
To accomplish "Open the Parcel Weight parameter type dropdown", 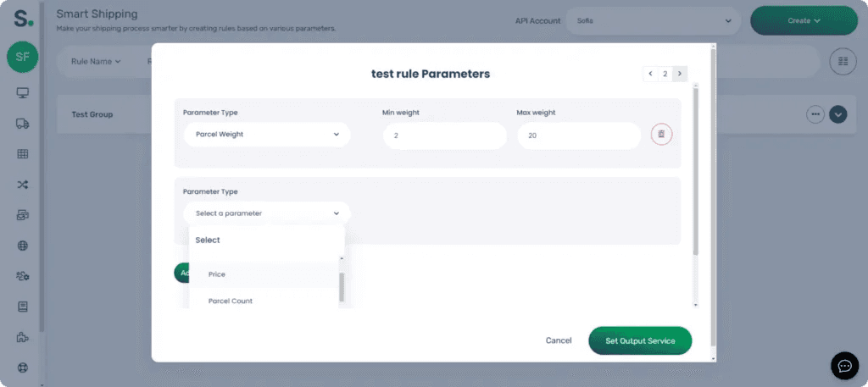I will pyautogui.click(x=267, y=135).
